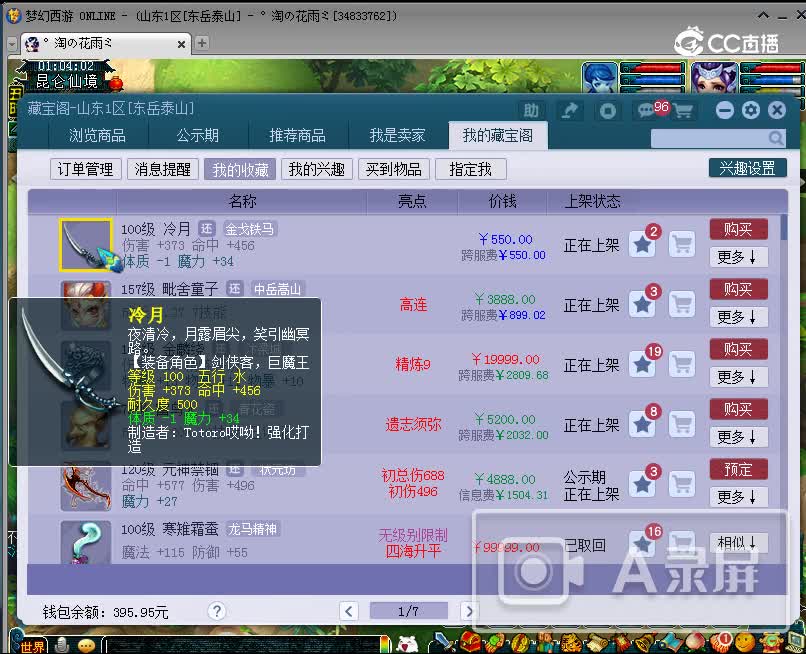
Task: Toggle favorite star for 冷月
Action: pos(642,244)
